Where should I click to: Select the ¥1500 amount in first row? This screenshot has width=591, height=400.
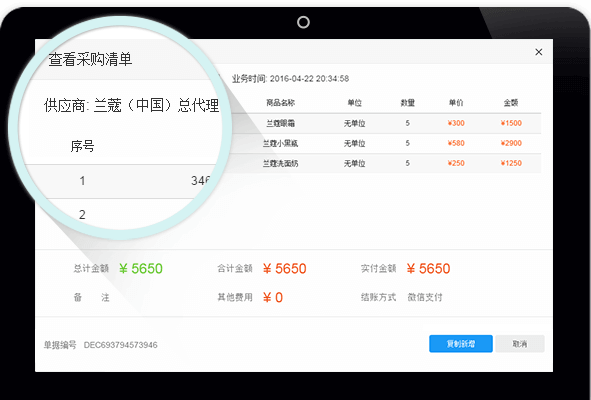(x=511, y=123)
